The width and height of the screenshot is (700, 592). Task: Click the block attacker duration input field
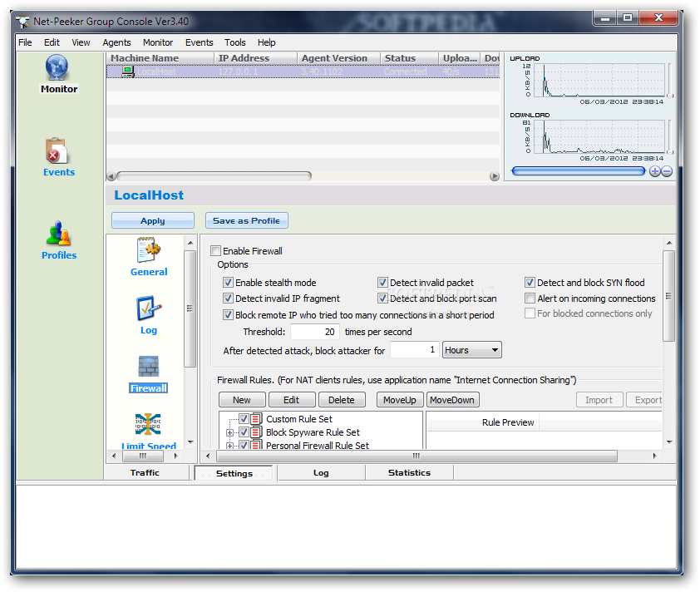pos(415,349)
